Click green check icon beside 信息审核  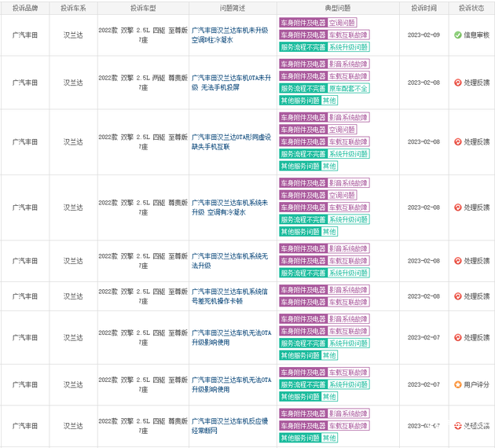point(457,35)
